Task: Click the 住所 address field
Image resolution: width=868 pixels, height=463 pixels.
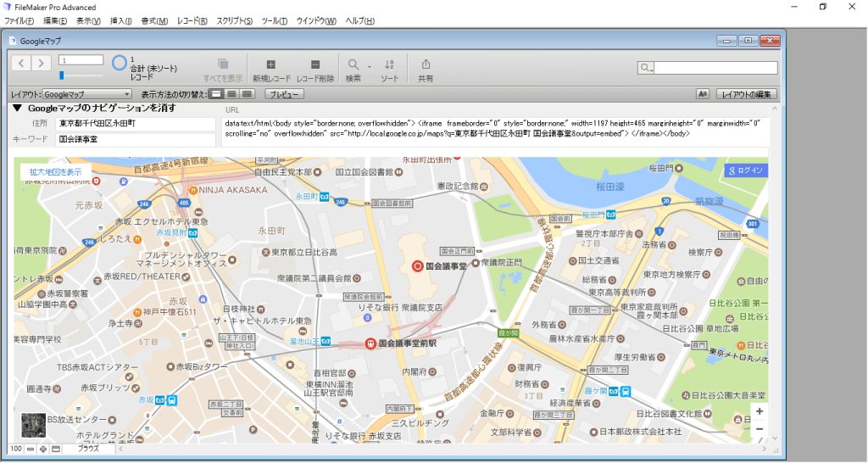Action: tap(136, 124)
